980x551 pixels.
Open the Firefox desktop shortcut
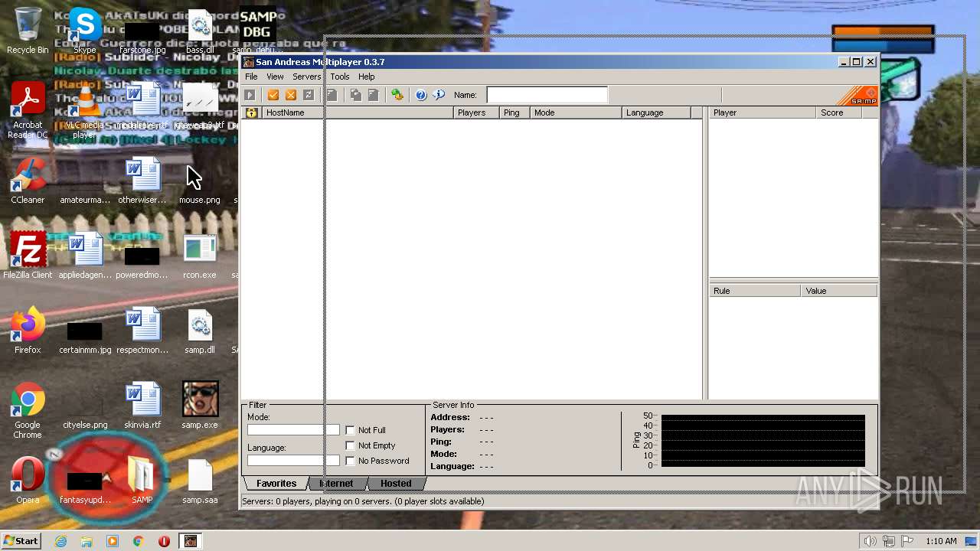(28, 331)
